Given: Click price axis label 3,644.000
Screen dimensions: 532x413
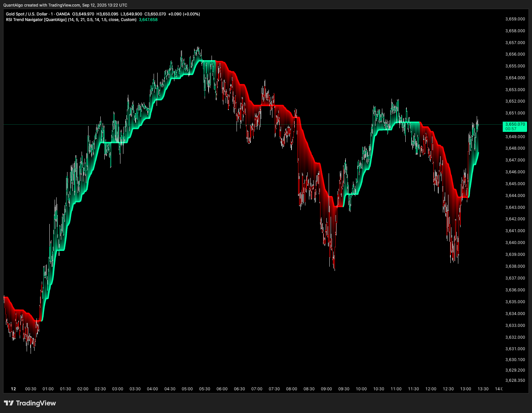Looking at the screenshot, I should coord(515,196).
